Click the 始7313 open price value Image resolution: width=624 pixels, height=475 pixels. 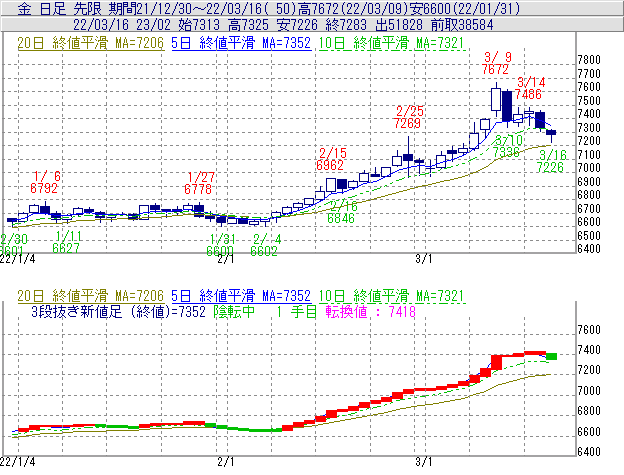(199, 25)
